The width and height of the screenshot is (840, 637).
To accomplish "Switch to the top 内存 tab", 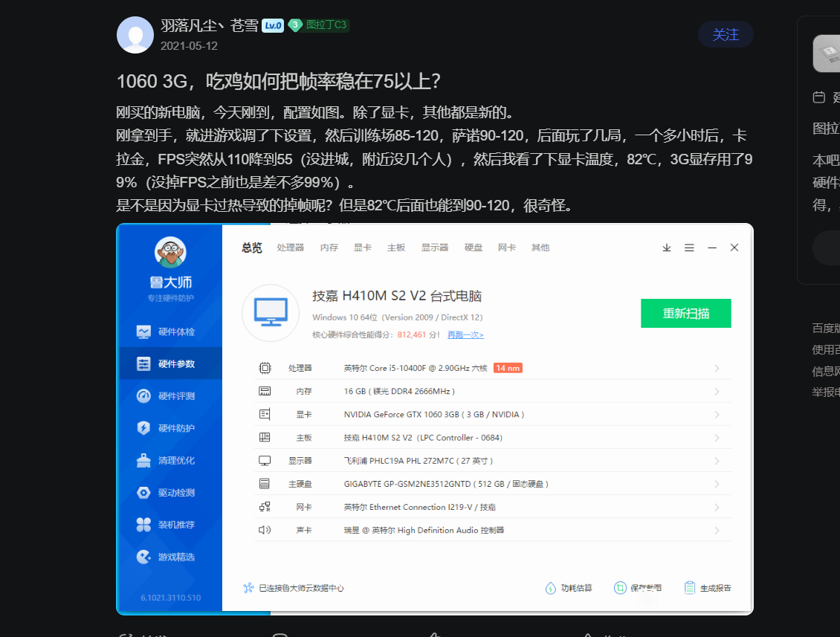I will [x=329, y=248].
